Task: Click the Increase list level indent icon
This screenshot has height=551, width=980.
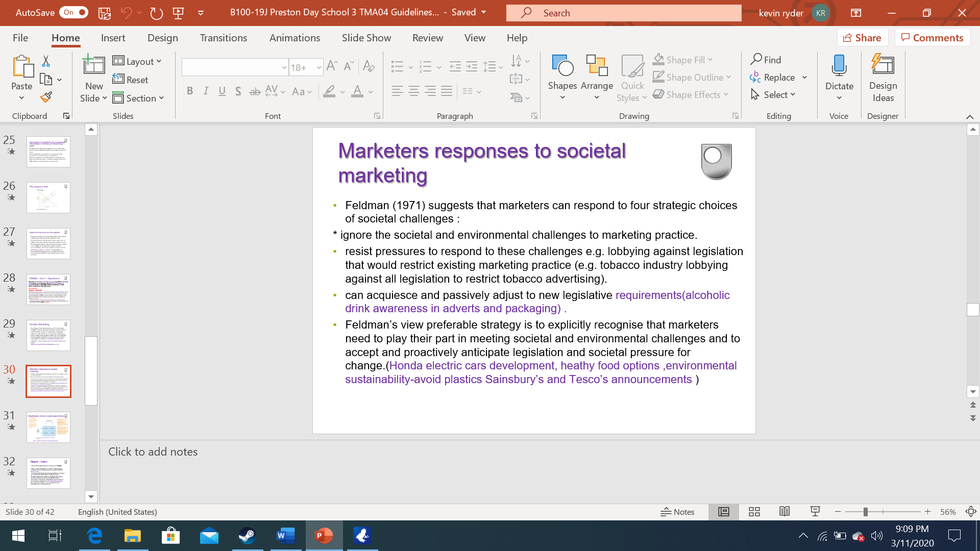Action: click(472, 66)
